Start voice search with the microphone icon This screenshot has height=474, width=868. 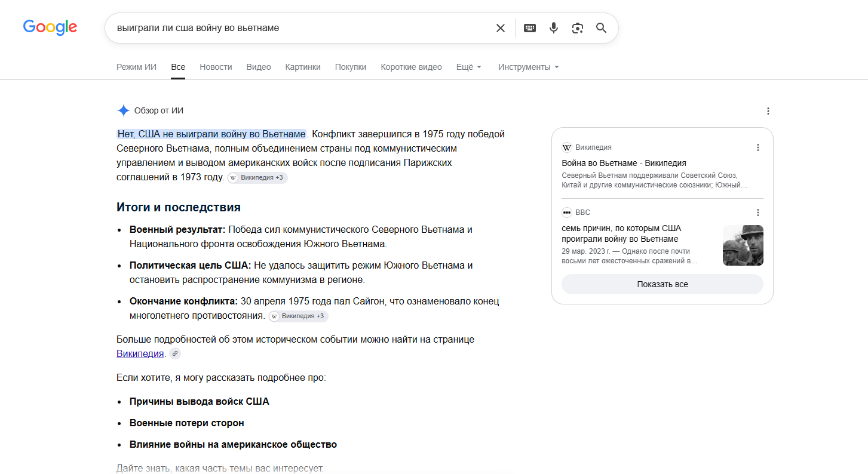pos(554,28)
